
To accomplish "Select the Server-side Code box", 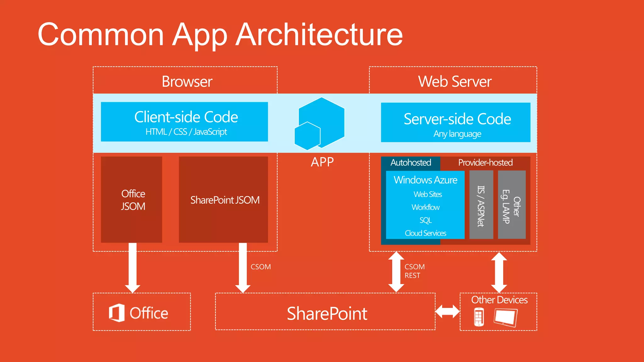I will [455, 123].
